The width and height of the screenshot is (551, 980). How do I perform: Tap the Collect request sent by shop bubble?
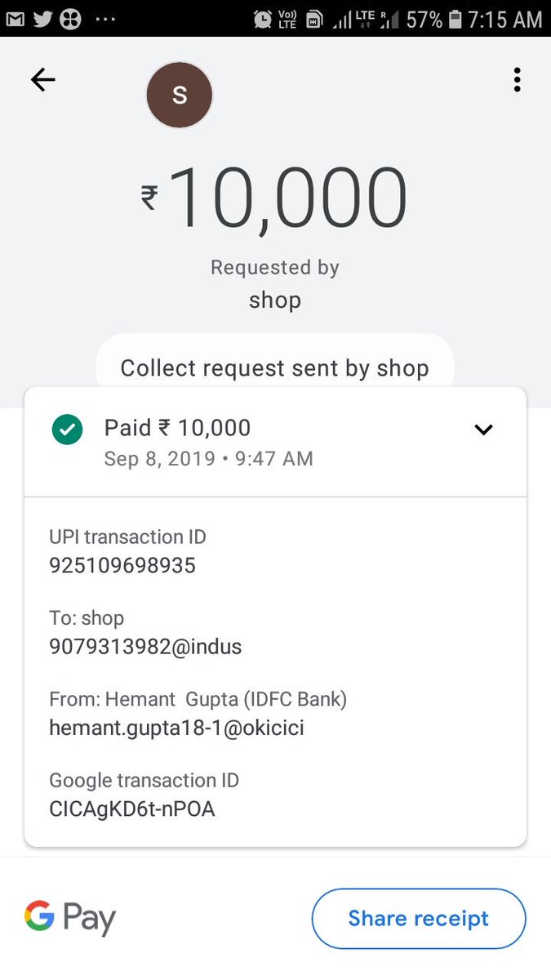point(274,367)
